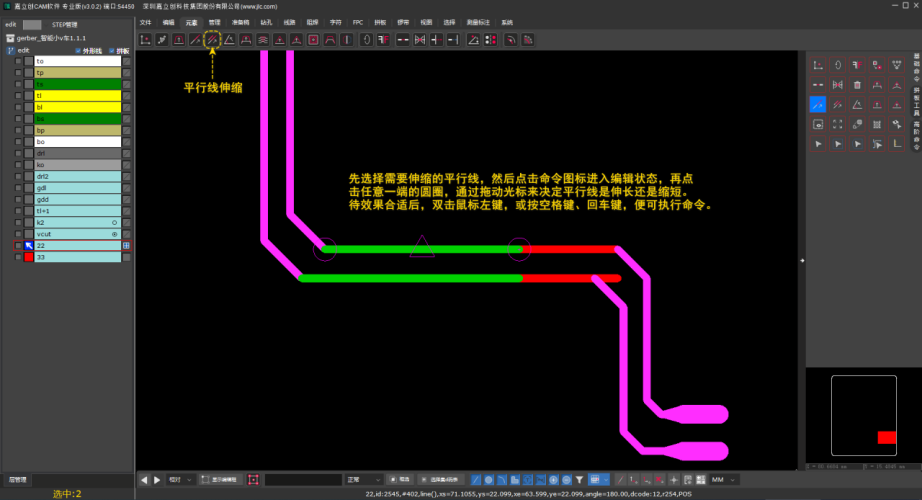Open the 钻孔 menu
The height and width of the screenshot is (500, 922).
pyautogui.click(x=266, y=22)
